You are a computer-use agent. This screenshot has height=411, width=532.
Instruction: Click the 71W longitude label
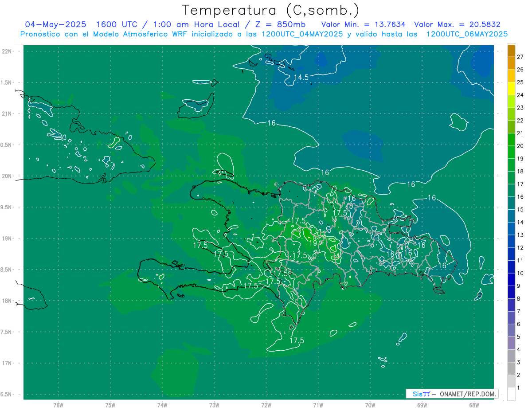pos(318,405)
